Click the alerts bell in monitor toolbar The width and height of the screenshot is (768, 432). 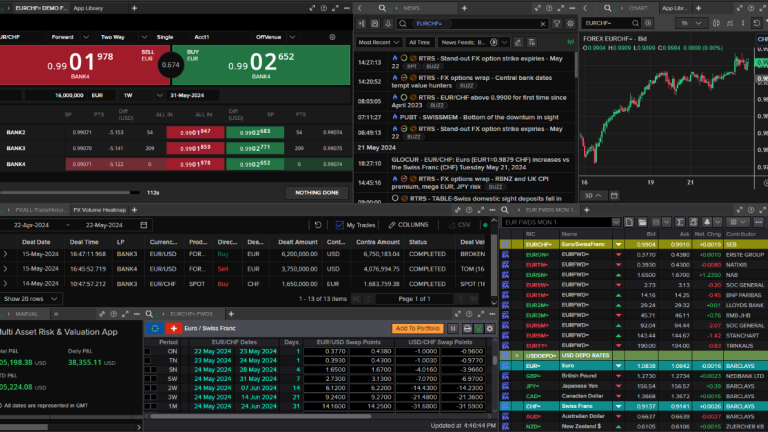(707, 222)
